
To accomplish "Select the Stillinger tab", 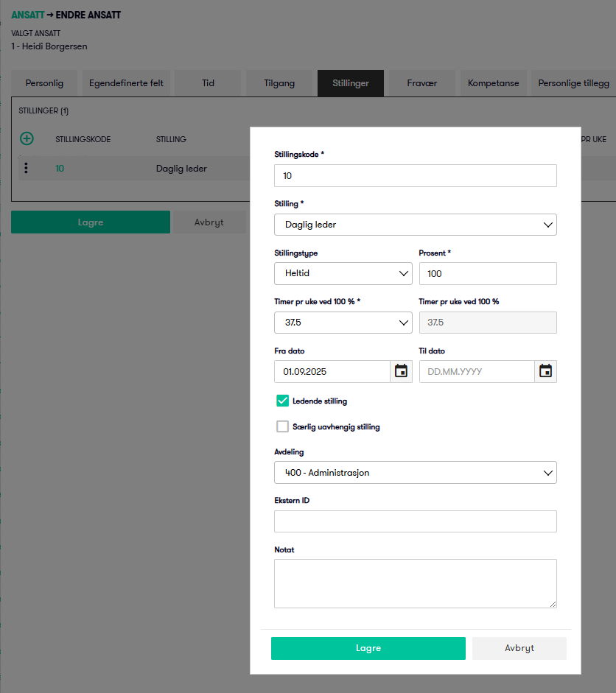I will click(351, 83).
